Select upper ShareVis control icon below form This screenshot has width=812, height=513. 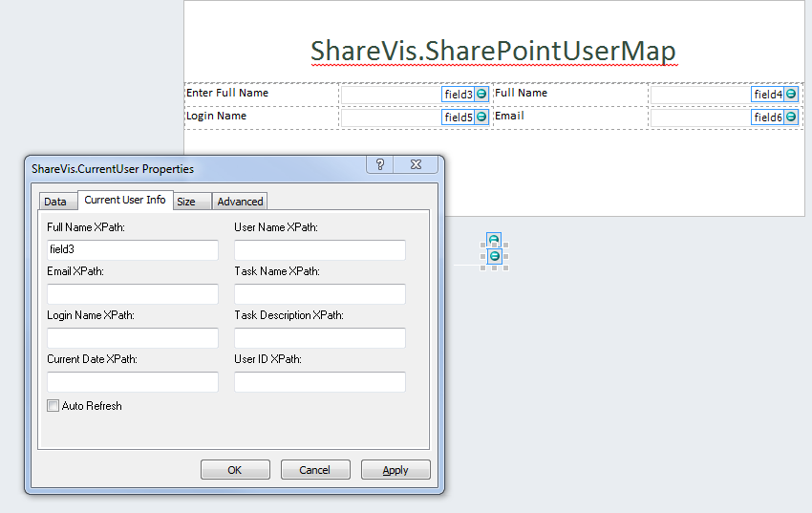[x=494, y=240]
